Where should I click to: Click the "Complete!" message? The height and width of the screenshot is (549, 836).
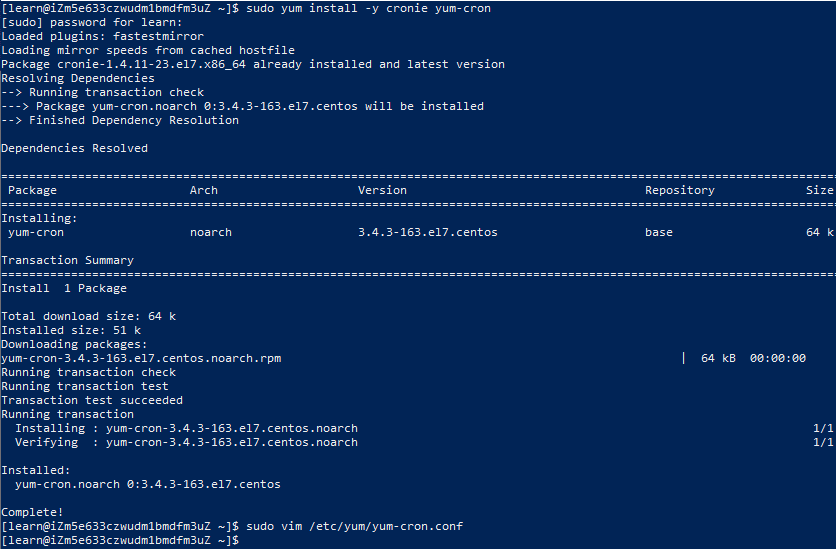click(x=33, y=512)
